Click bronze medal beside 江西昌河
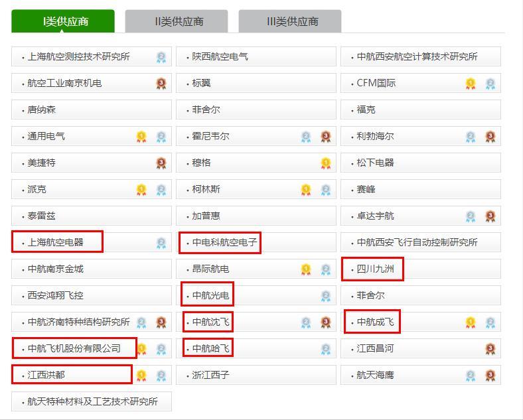This screenshot has width=523, height=420. click(490, 349)
